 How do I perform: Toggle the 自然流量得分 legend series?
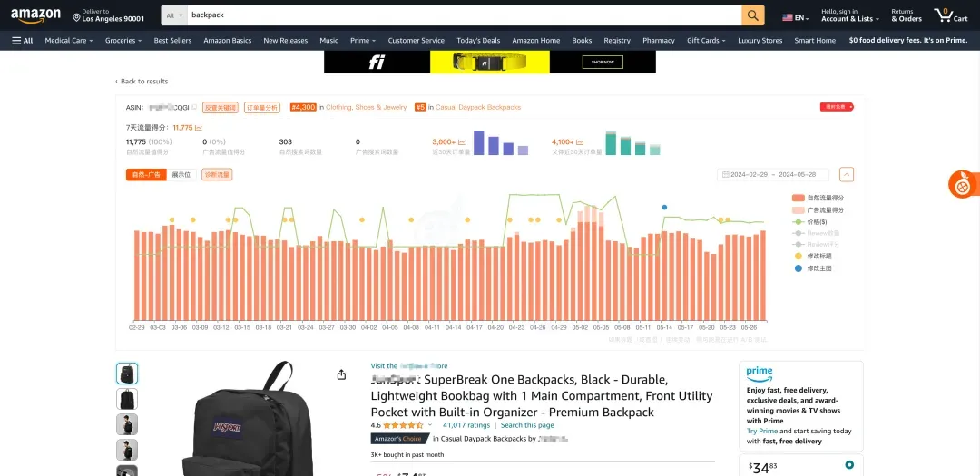coord(818,198)
